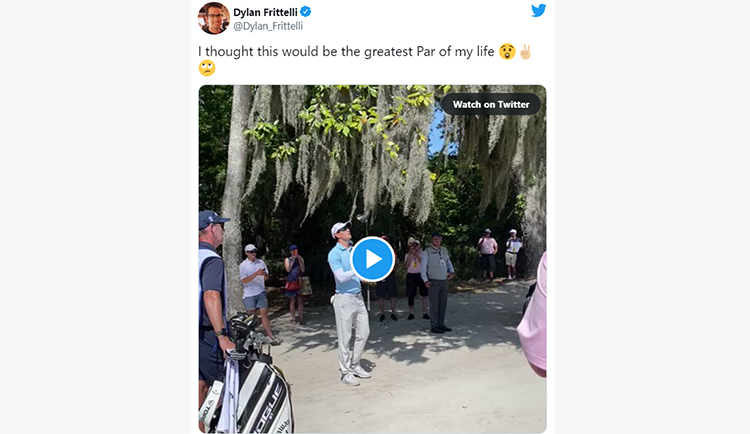Viewport: 750px width, 434px height.
Task: Open the Dylan Frittelli display name link
Action: (265, 12)
